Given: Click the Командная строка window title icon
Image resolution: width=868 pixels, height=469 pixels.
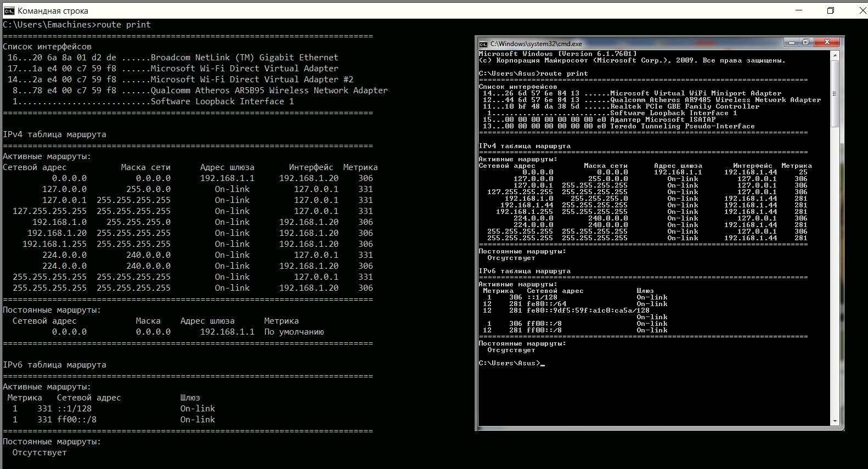Looking at the screenshot, I should [x=9, y=10].
